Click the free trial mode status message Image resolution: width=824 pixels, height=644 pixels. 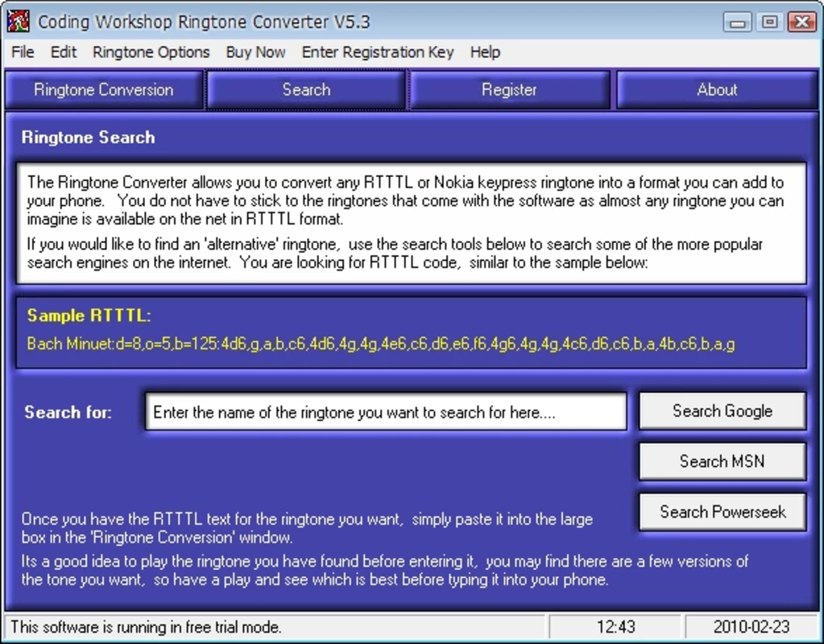[146, 626]
